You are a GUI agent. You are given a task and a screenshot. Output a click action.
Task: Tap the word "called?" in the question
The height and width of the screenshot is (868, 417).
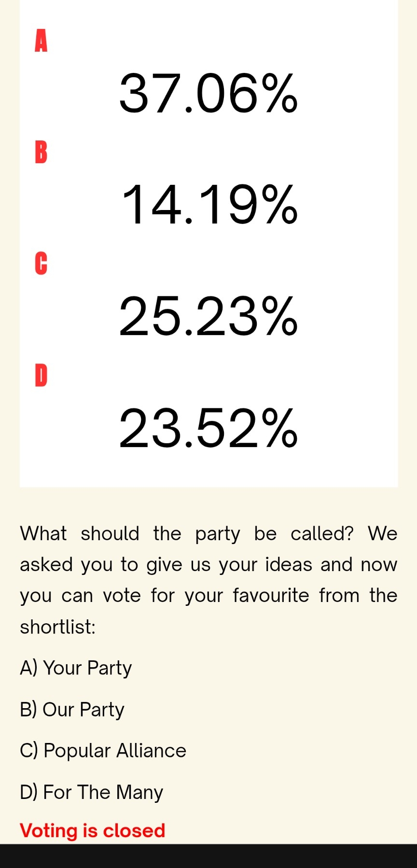point(322,533)
